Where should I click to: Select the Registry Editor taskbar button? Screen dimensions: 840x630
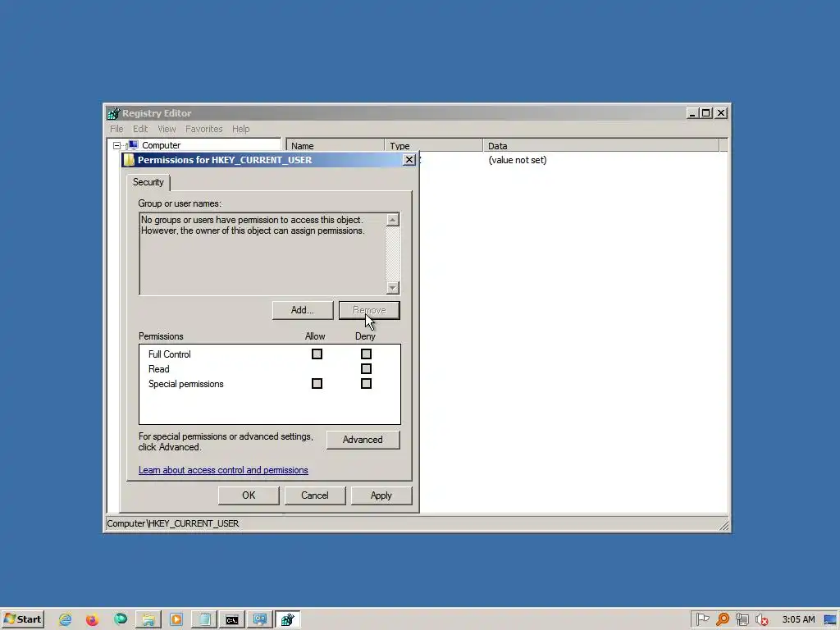[x=288, y=620]
